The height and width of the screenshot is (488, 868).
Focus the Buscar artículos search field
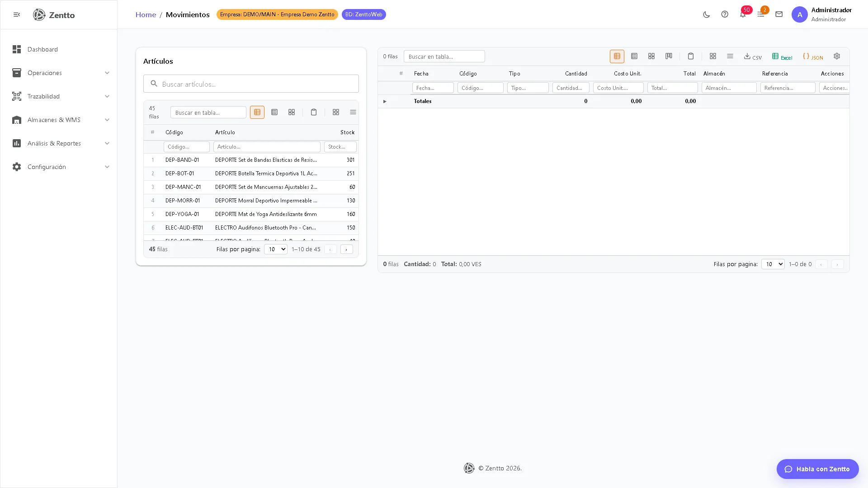tap(251, 84)
